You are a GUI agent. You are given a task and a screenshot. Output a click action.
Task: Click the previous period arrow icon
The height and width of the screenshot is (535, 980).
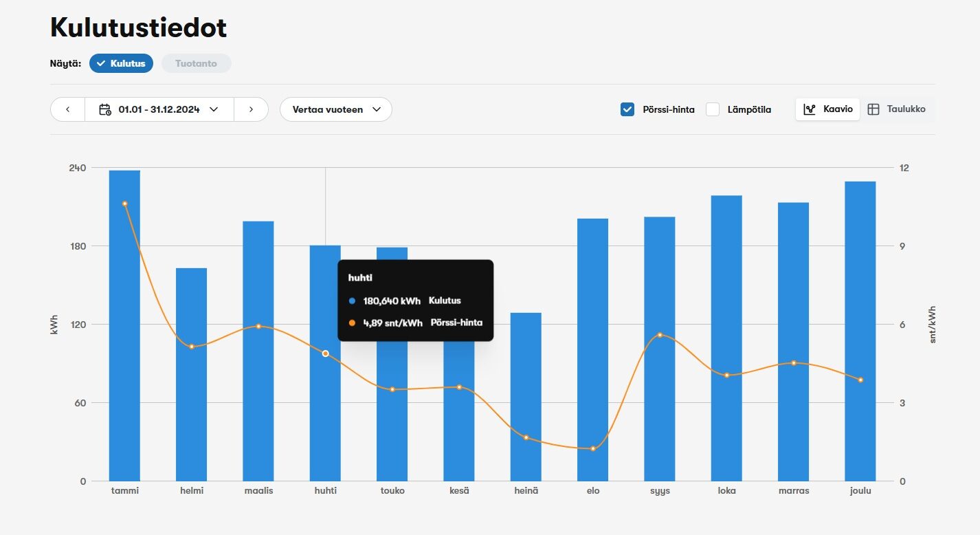(67, 109)
